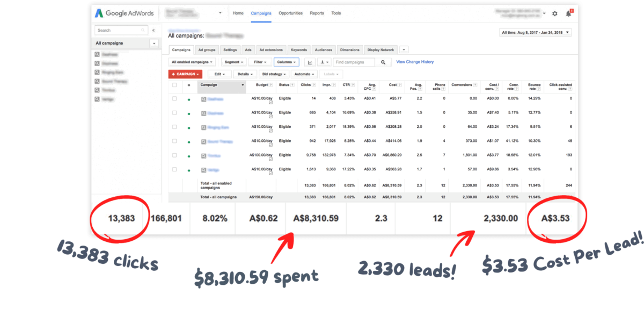
Task: Click the help icon beside Budget header
Action: [271, 85]
